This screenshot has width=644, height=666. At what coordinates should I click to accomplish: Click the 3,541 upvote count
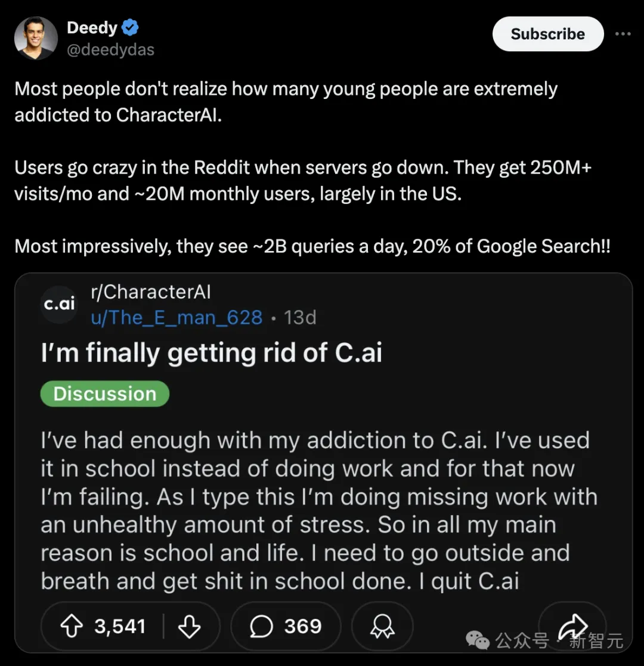[x=120, y=627]
